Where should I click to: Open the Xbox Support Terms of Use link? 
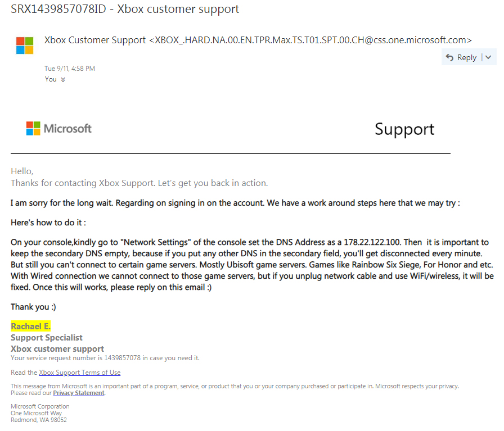pos(79,373)
